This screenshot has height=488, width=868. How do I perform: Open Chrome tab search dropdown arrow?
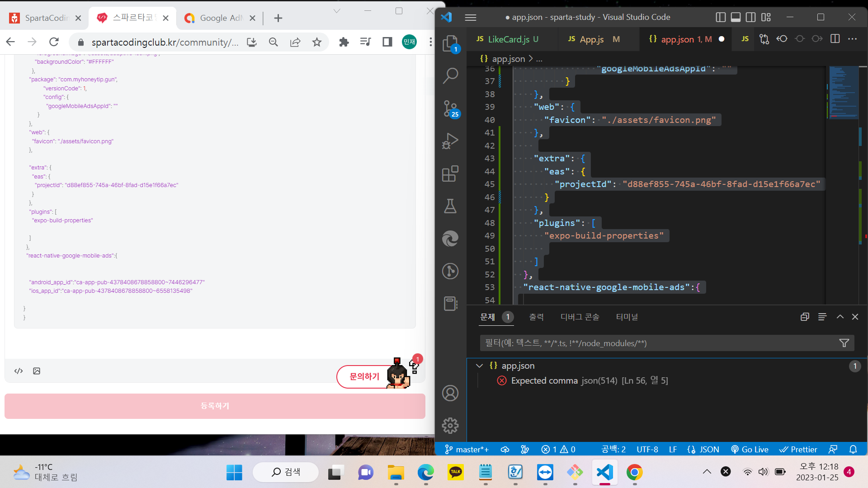[x=337, y=11]
